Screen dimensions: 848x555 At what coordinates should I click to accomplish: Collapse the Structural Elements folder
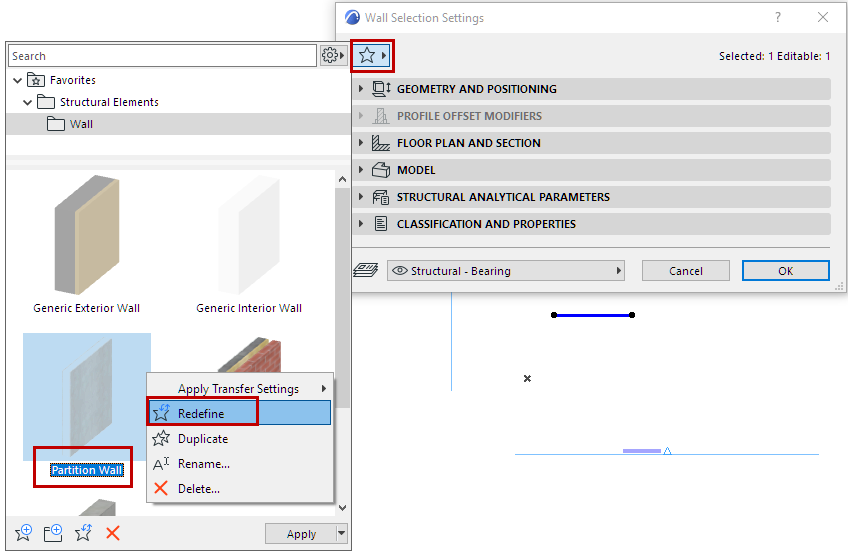click(28, 102)
